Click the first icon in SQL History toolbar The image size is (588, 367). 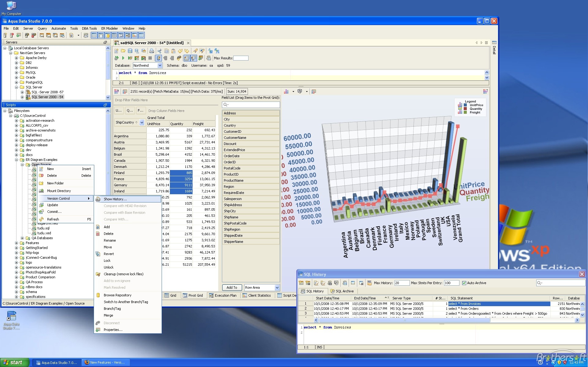tap(301, 283)
